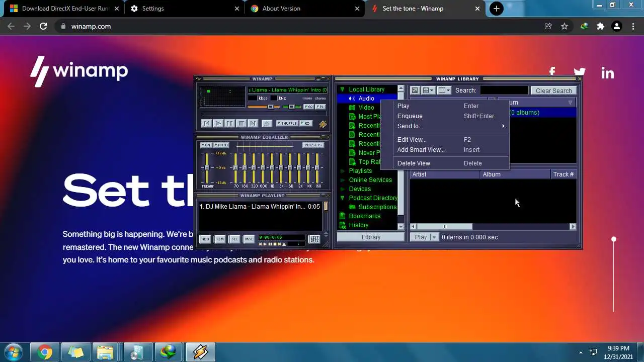Click the Artist column header
The height and width of the screenshot is (362, 644).
click(445, 174)
